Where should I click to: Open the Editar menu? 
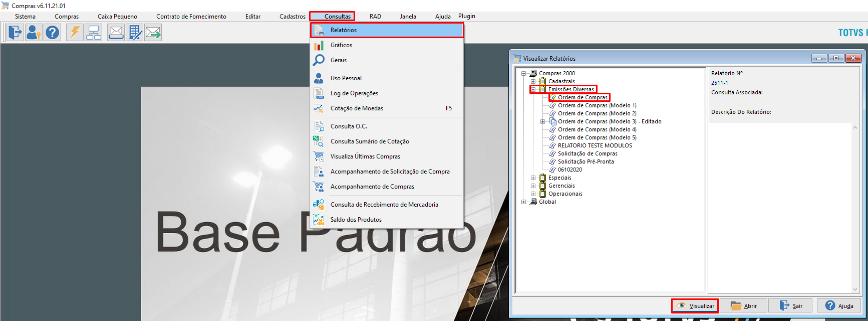tap(253, 17)
